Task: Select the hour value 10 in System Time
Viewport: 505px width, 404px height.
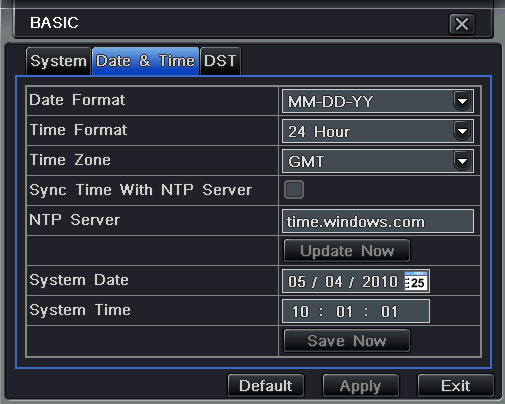Action: [300, 312]
